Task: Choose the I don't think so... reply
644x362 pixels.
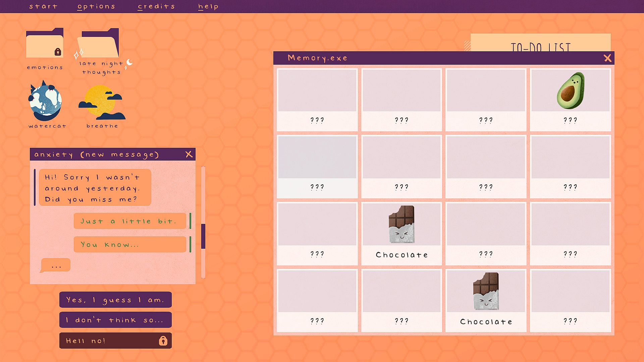Action: pyautogui.click(x=115, y=320)
